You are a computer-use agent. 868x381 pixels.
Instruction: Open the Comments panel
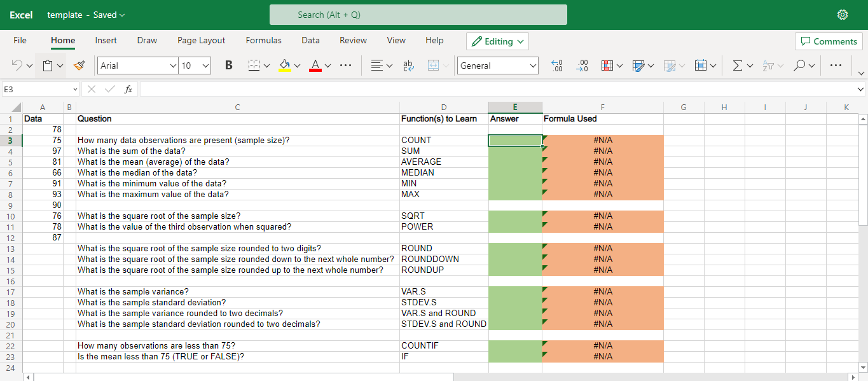coord(829,41)
